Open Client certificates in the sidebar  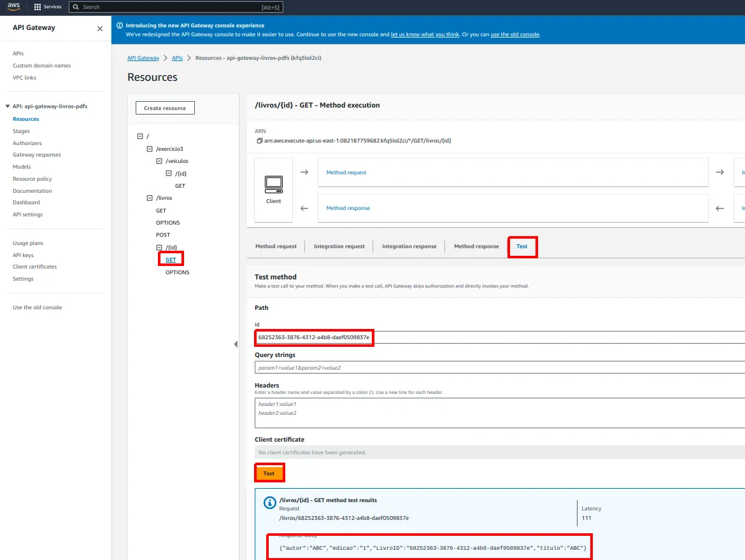pos(34,267)
